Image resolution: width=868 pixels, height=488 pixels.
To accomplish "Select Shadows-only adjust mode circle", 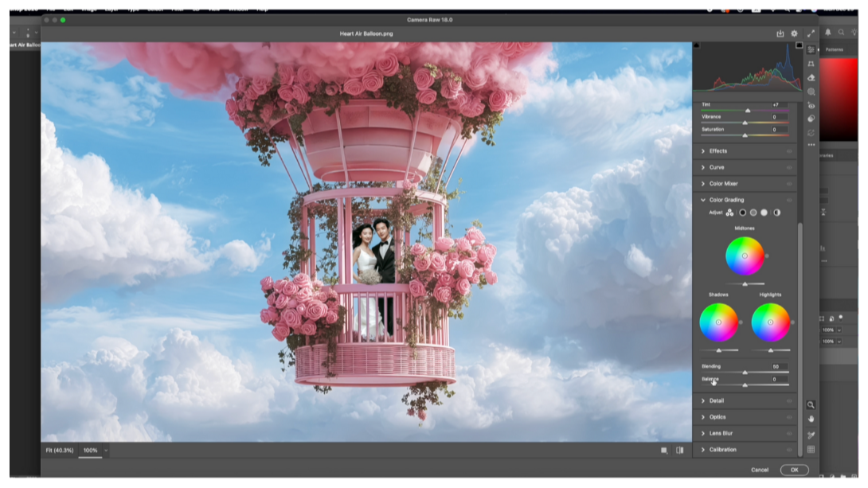I will coord(742,213).
